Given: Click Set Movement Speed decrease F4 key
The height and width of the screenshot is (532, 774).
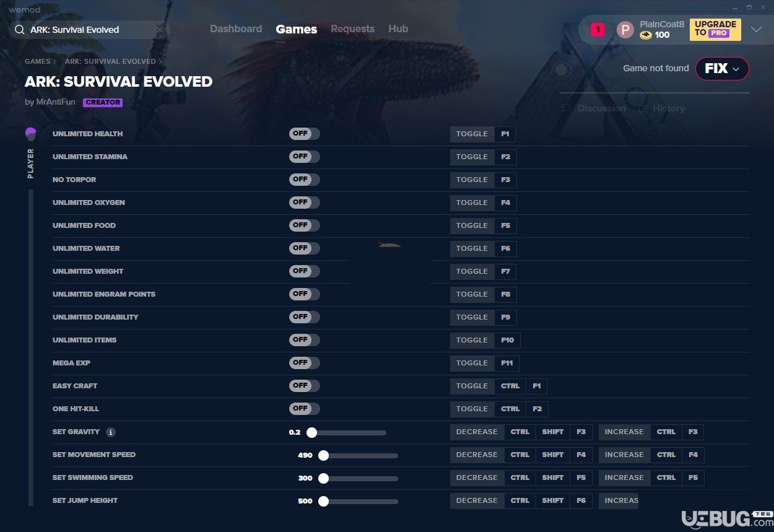Looking at the screenshot, I should tap(581, 455).
